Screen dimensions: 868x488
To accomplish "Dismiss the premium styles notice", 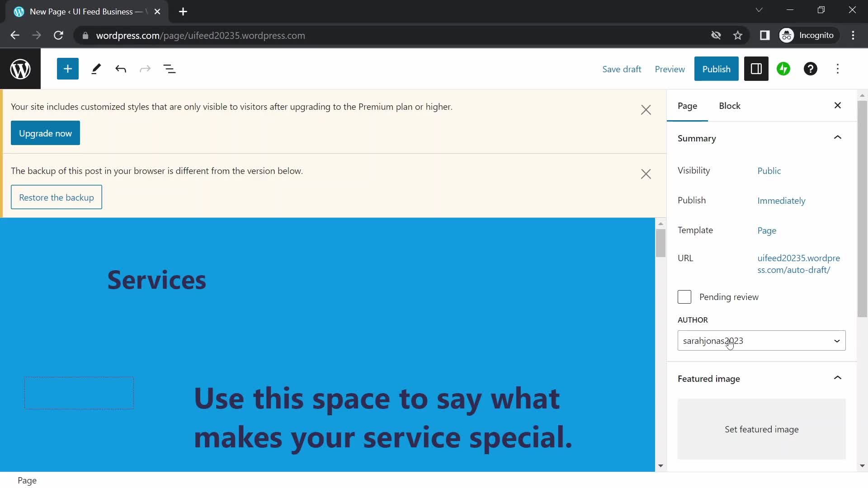I will point(646,110).
